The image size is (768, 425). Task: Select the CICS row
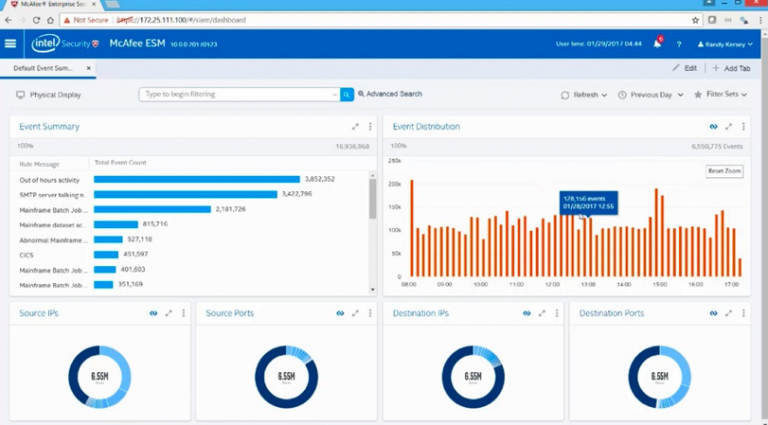pyautogui.click(x=189, y=255)
